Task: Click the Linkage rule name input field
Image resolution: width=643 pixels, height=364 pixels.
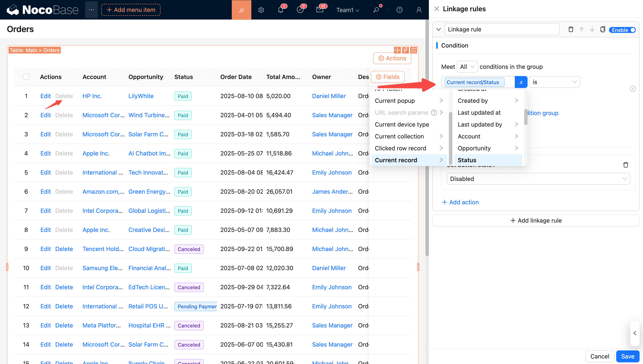Action: coord(502,30)
